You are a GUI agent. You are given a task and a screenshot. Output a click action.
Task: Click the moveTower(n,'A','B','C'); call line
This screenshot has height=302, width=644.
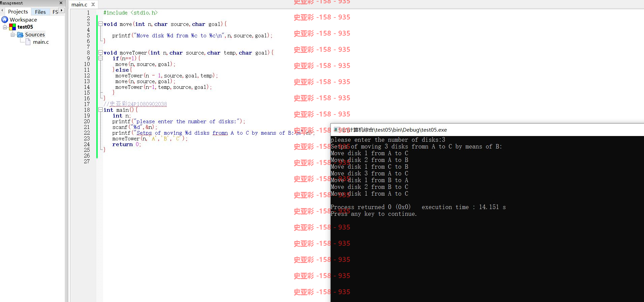pyautogui.click(x=150, y=139)
